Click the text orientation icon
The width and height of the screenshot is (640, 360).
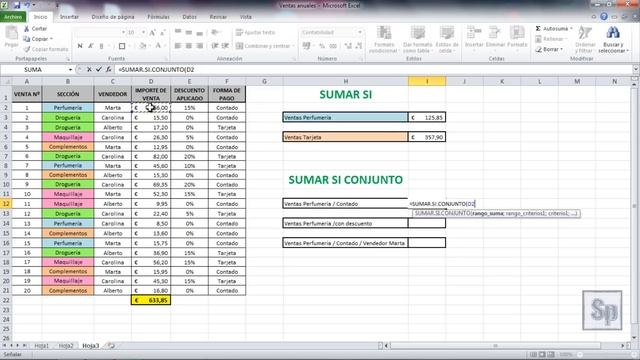pyautogui.click(x=215, y=32)
